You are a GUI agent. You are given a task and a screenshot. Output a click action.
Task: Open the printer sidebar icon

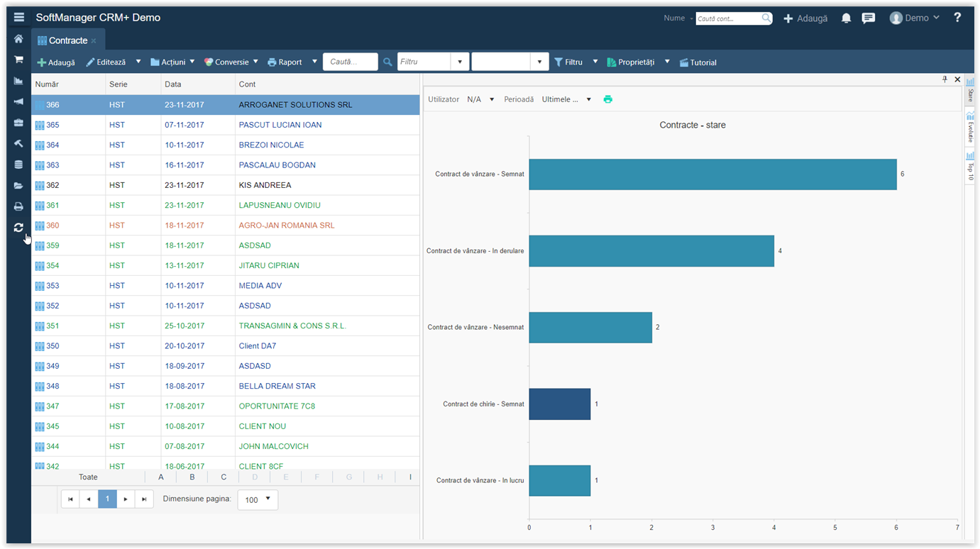click(18, 206)
